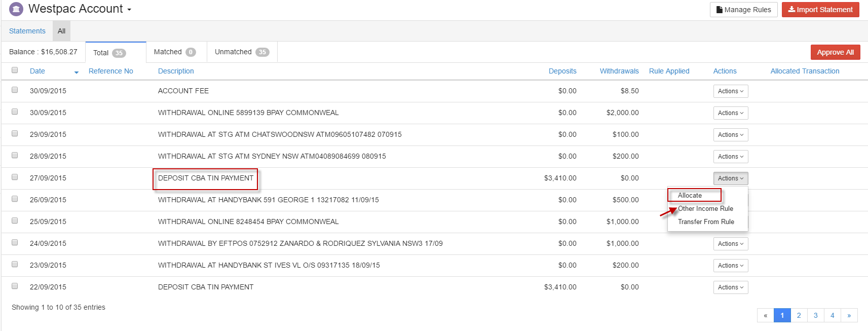Click the bank icon beside Westpac Account
868x331 pixels.
tap(16, 9)
